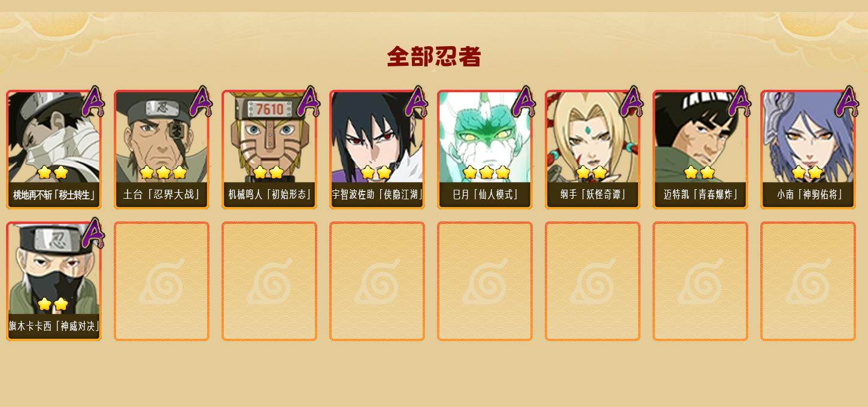Click the last empty slot in second row
This screenshot has height=407, width=868.
(808, 281)
